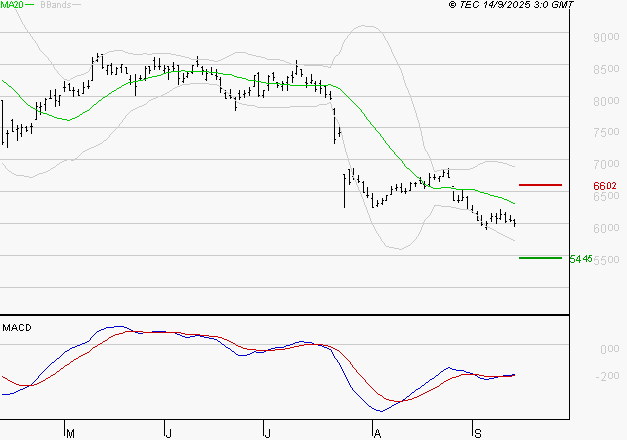The image size is (627, 440).
Task: Click the MACD -200 axis label
Action: [607, 376]
